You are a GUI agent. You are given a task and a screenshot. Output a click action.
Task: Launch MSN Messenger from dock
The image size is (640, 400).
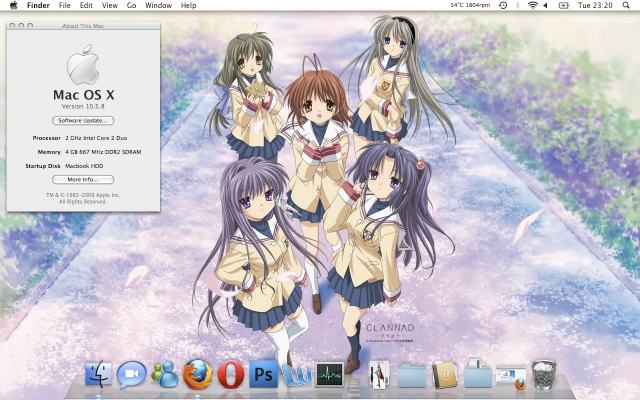point(165,375)
